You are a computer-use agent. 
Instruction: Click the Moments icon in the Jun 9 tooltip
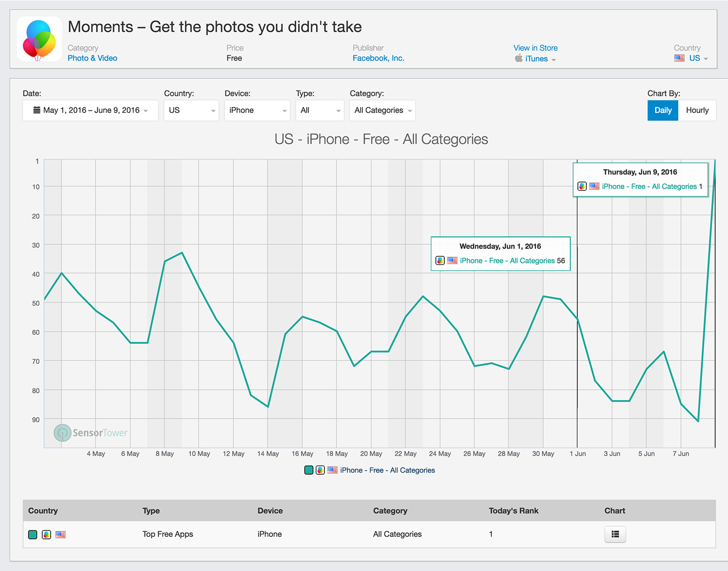tap(582, 186)
